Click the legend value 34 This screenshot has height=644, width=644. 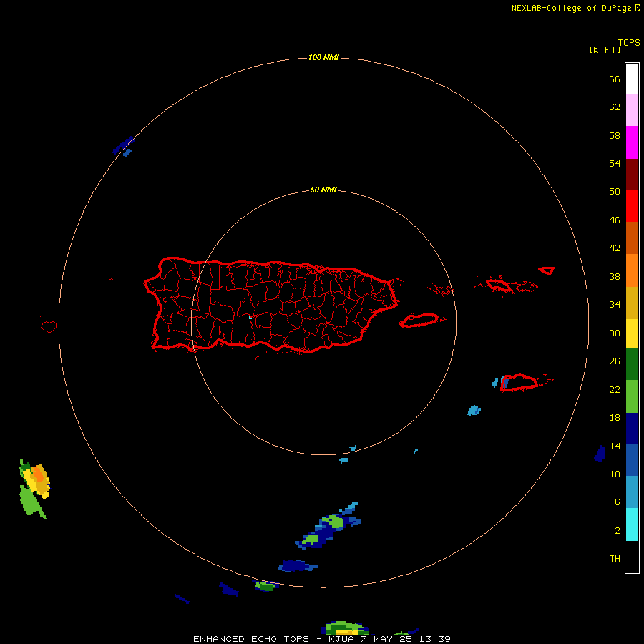(x=615, y=304)
